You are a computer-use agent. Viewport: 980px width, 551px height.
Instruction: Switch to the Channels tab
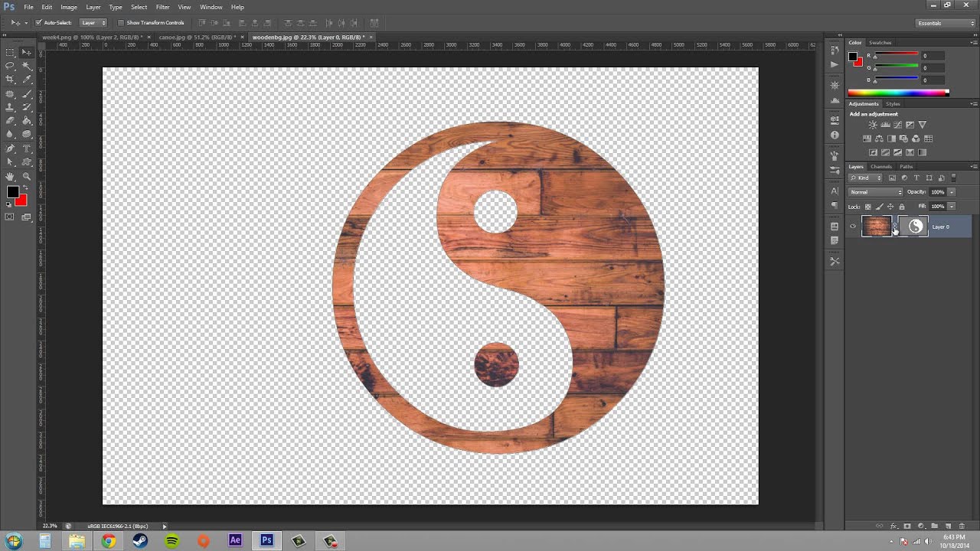coord(881,166)
